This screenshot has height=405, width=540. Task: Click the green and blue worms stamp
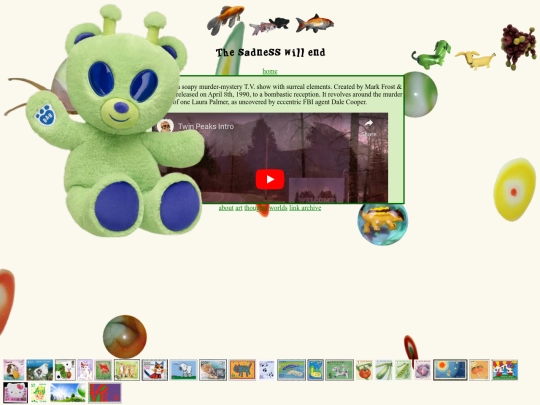[x=291, y=370]
